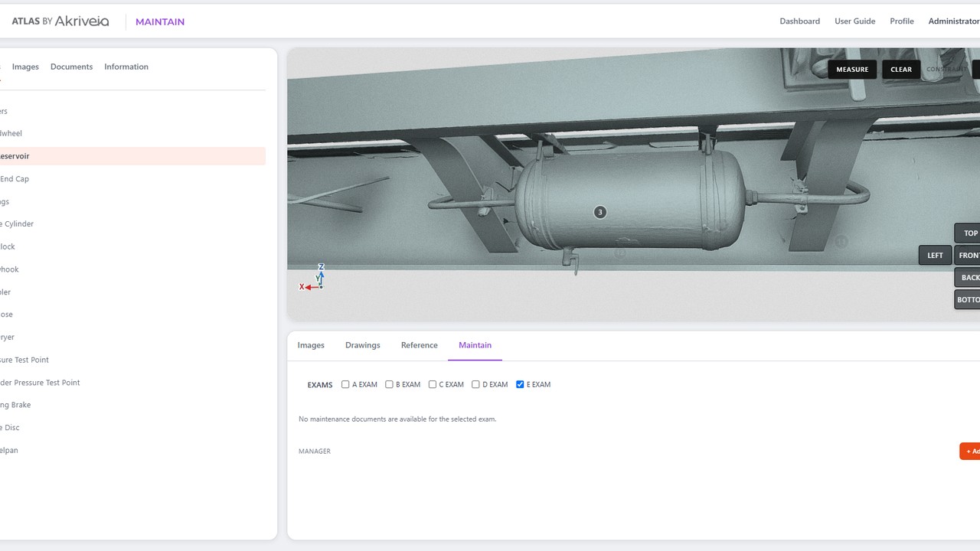The width and height of the screenshot is (980, 551).
Task: Select the 'ng Brake' list row
Action: [x=132, y=405]
